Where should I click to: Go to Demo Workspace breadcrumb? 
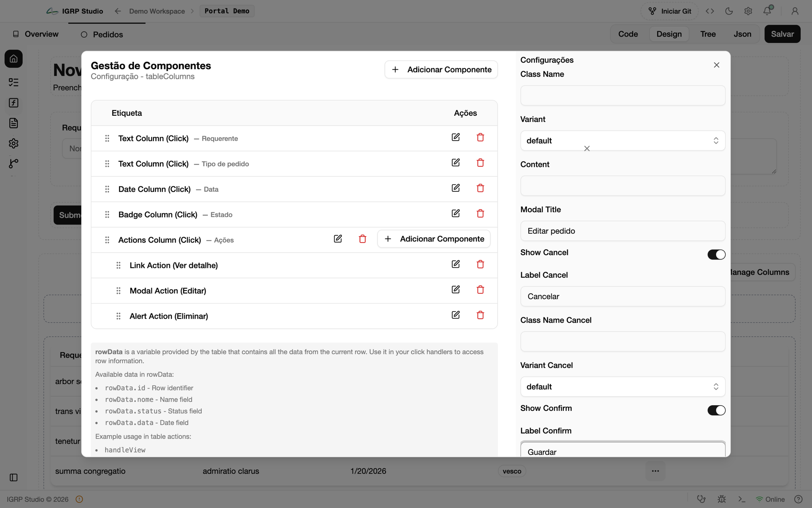[157, 11]
